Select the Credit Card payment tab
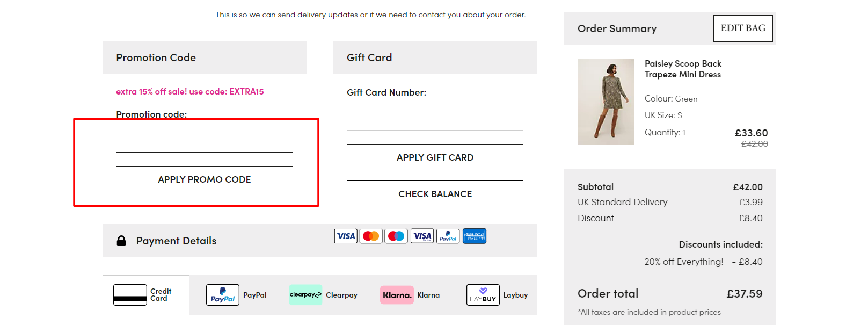 pyautogui.click(x=145, y=295)
